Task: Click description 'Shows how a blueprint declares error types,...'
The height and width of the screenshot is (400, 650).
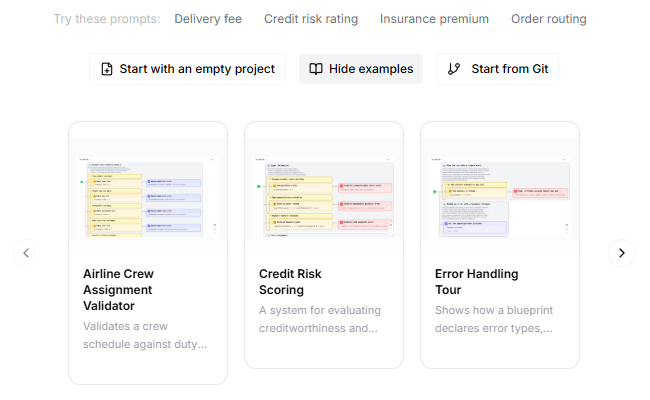Action: [x=494, y=319]
